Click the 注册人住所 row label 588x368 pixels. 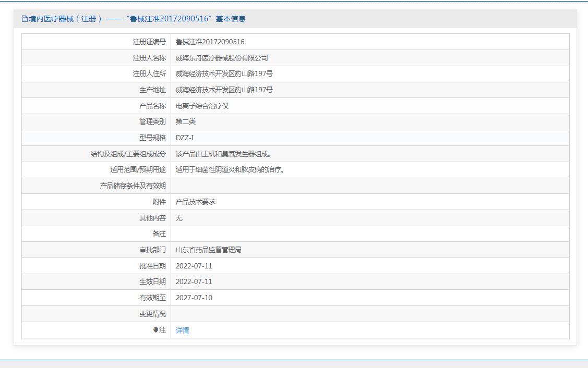point(149,74)
